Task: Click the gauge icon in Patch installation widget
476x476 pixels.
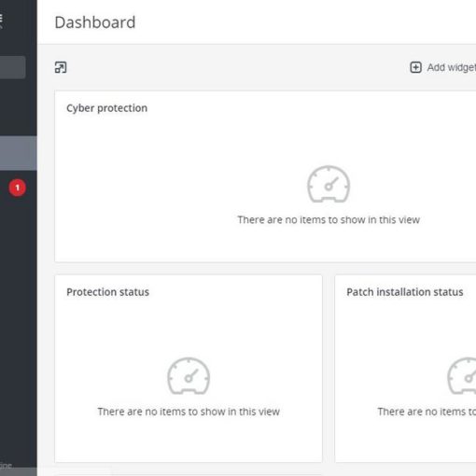Action: [462, 376]
